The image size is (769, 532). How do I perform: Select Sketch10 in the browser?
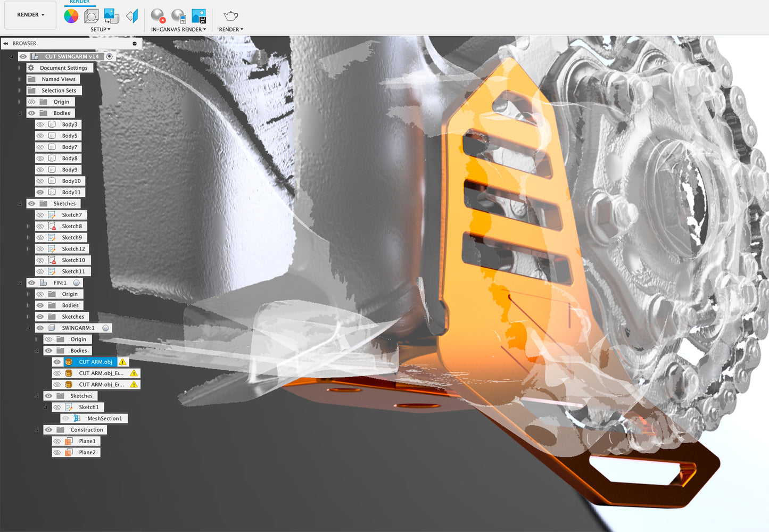(73, 260)
